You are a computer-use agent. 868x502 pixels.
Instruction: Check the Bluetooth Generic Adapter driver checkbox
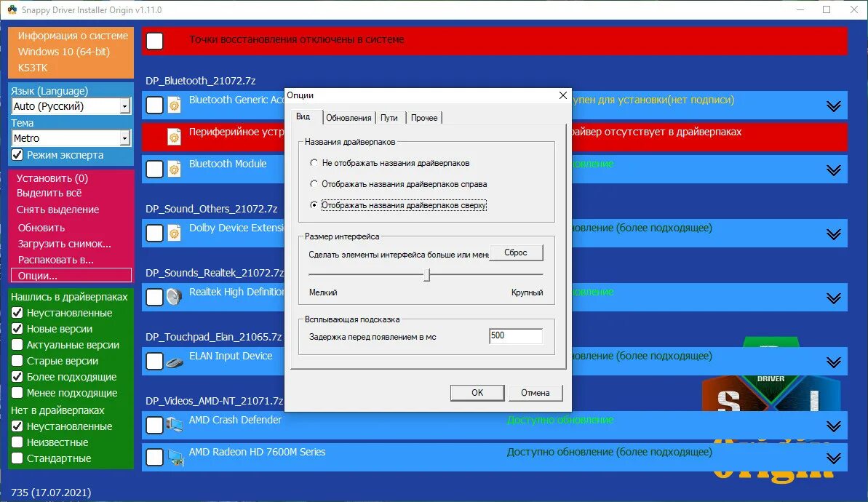click(154, 105)
